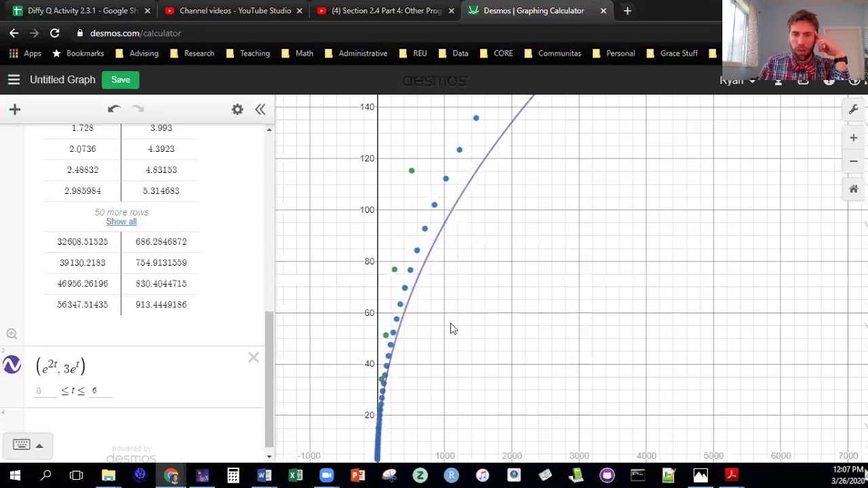
Task: Add a new expression item with plus
Action: tap(14, 109)
